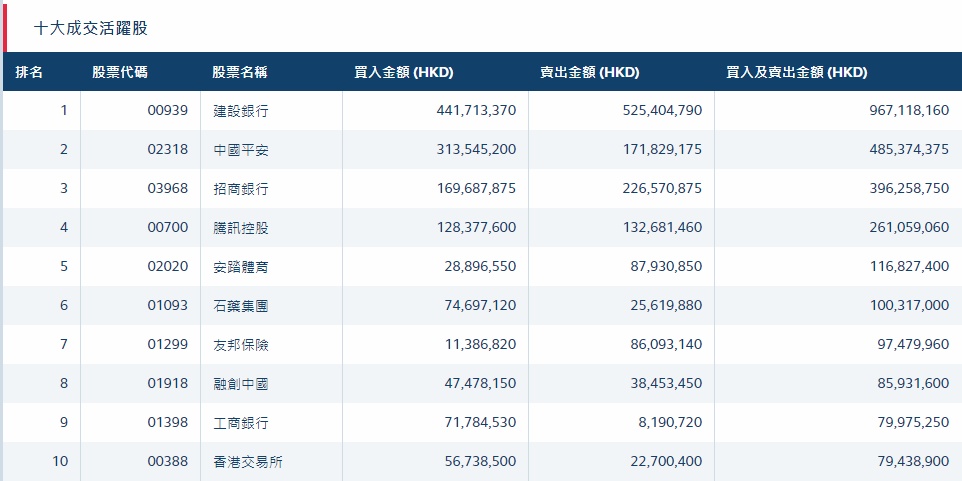
Task: Select the 石藥集團 stock name
Action: tap(241, 306)
